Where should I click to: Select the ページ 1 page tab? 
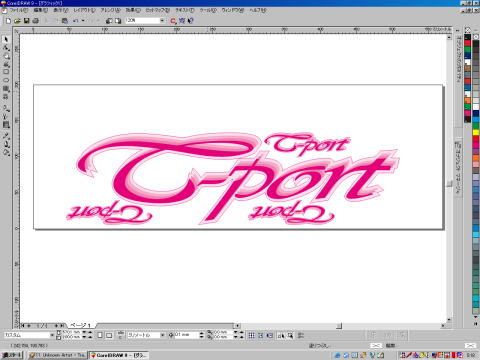[80, 325]
